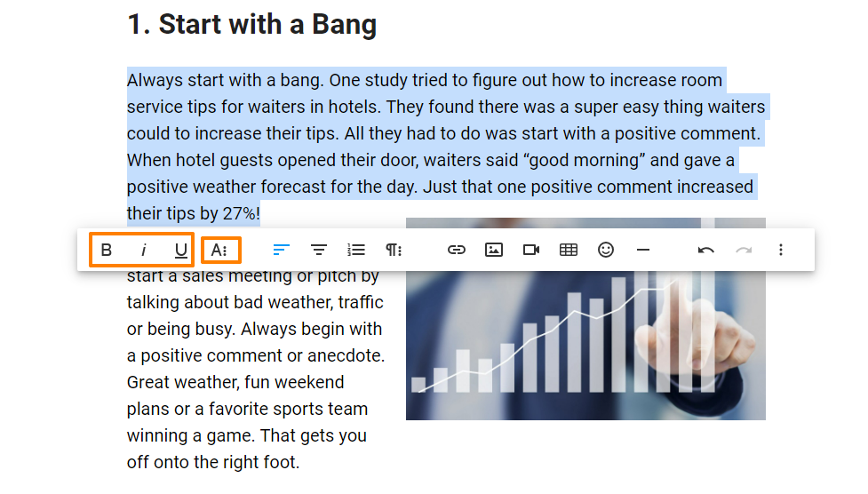
Task: Align selected text to the left
Action: (x=282, y=250)
